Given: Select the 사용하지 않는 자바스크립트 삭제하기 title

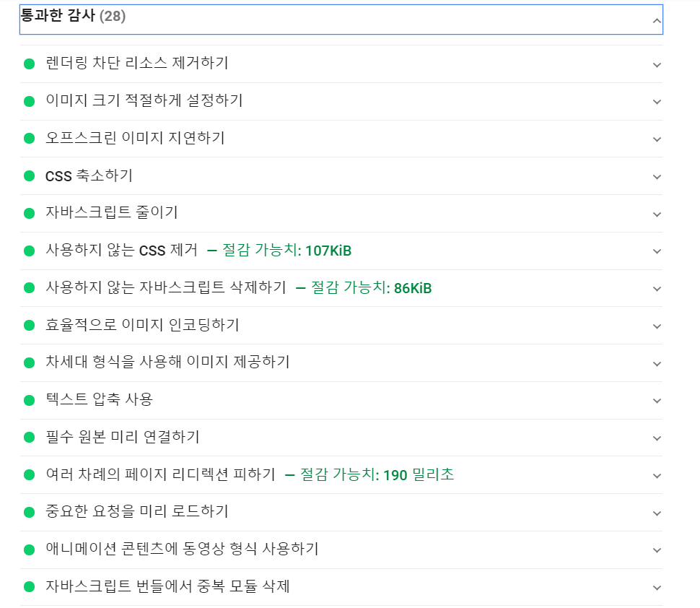Looking at the screenshot, I should [166, 287].
